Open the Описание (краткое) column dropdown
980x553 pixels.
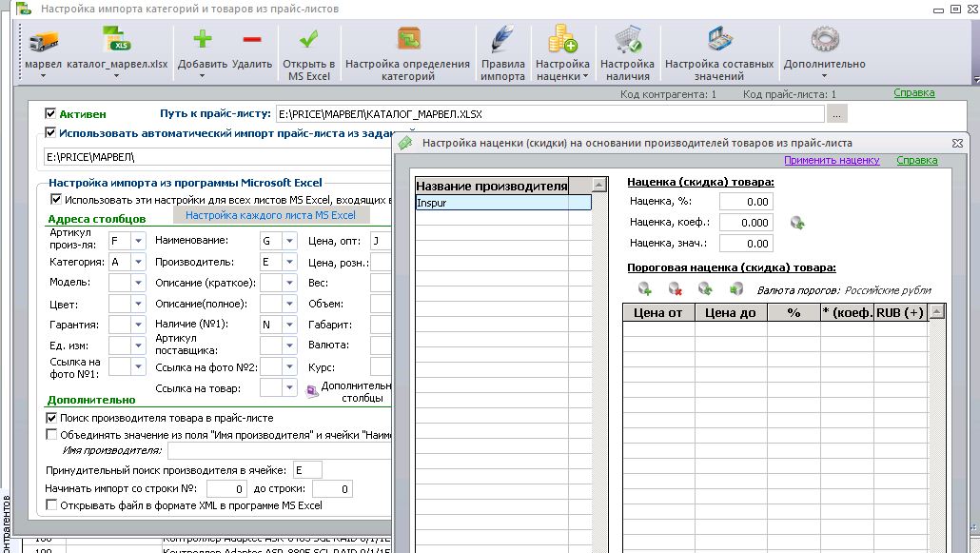[289, 283]
